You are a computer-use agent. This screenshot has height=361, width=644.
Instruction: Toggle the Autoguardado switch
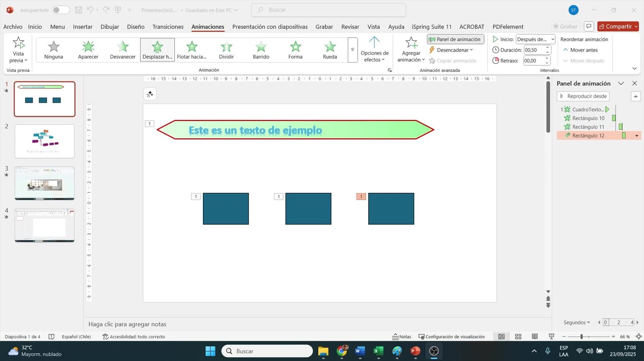(x=60, y=10)
